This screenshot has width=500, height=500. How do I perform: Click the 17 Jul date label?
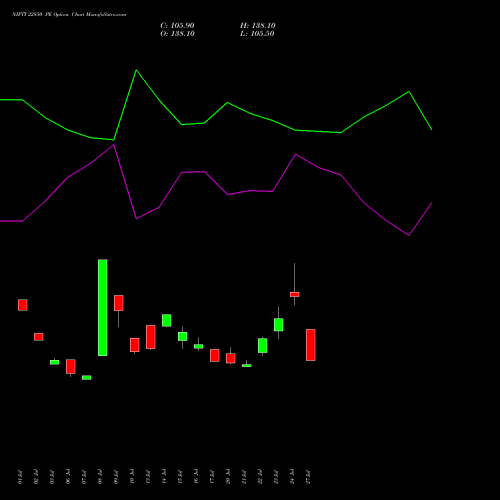pos(212,477)
